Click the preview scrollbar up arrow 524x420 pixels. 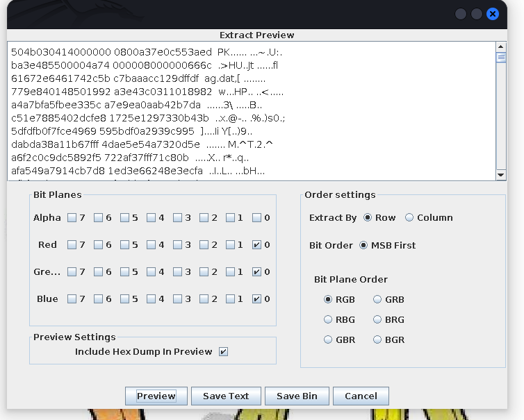click(501, 47)
